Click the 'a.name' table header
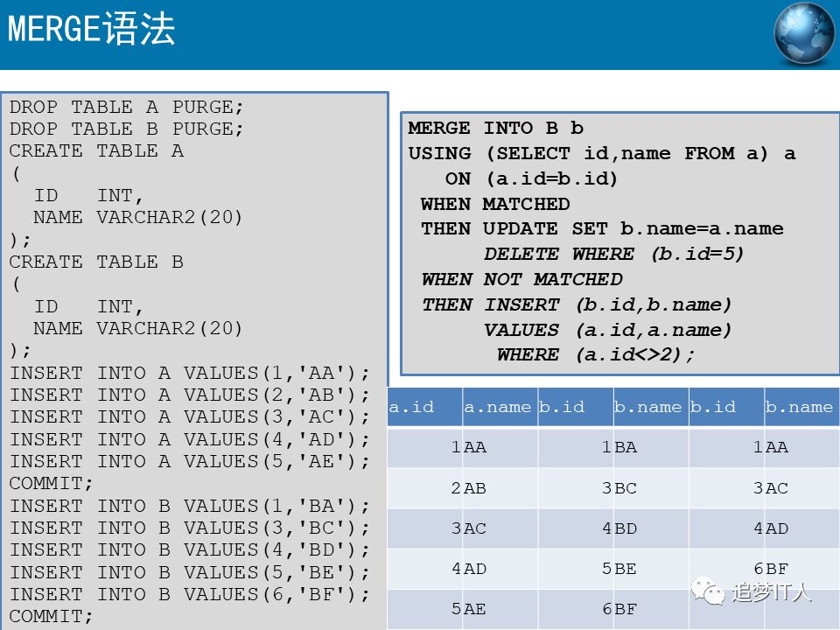840x630 pixels. (500, 407)
